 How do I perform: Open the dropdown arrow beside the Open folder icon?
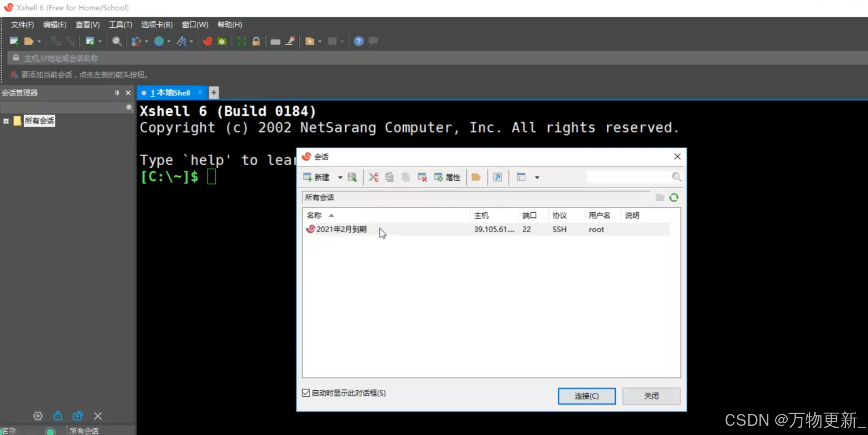point(39,41)
